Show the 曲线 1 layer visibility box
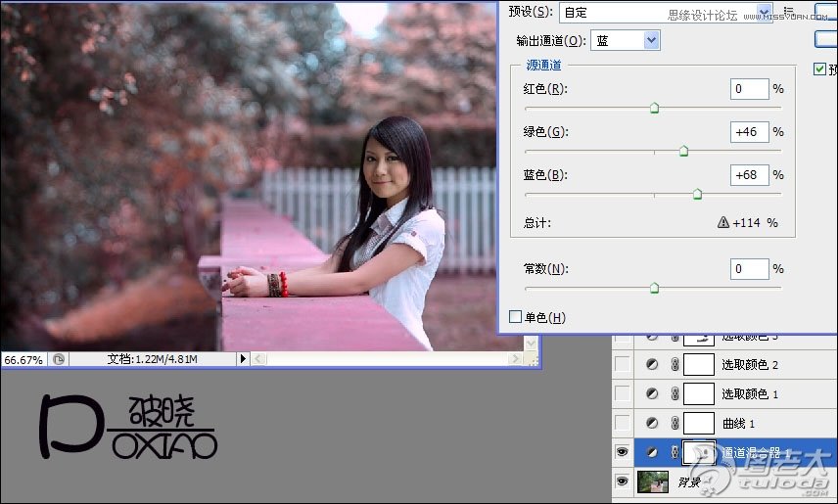The height and width of the screenshot is (504, 838). [622, 423]
